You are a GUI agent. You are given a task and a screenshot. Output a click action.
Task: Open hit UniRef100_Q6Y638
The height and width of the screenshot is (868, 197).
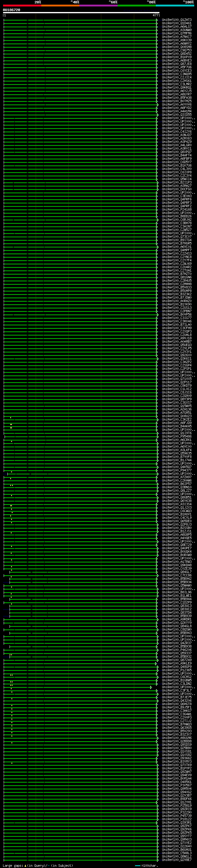[177, 501]
